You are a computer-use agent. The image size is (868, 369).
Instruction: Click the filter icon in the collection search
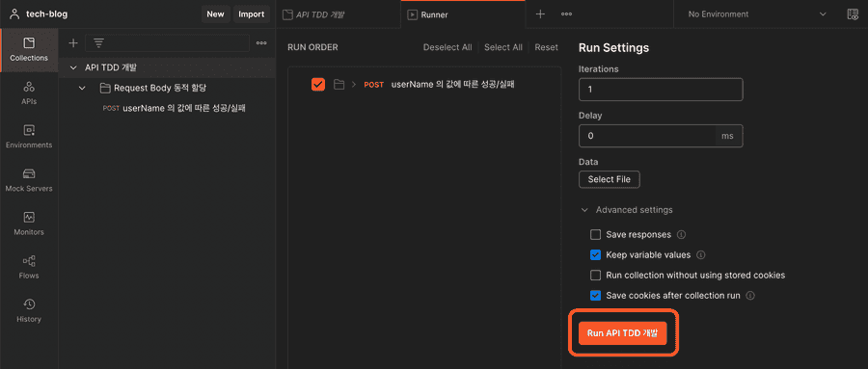(98, 42)
